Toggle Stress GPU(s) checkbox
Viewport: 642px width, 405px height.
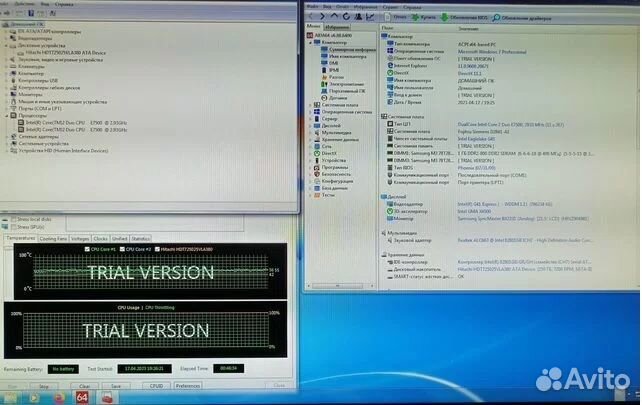click(14, 226)
